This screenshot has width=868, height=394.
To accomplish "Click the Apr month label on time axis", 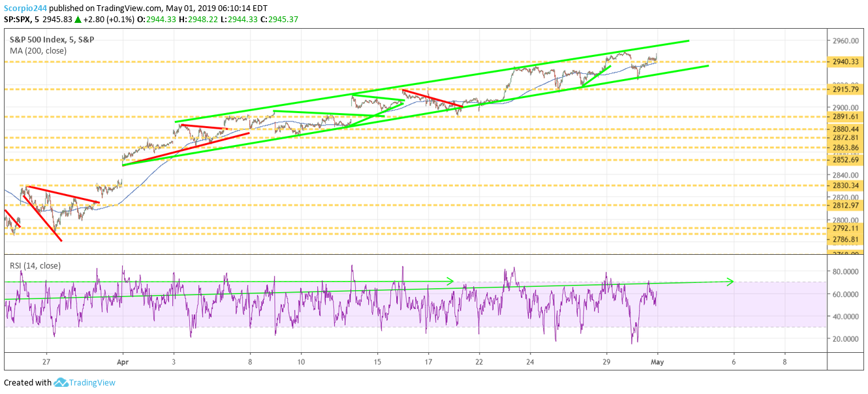I will coord(122,361).
